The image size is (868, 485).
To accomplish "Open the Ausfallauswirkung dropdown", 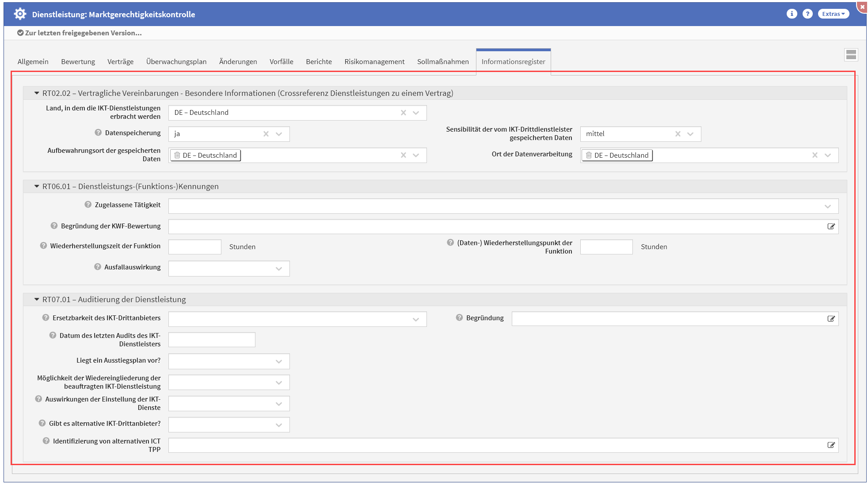I will [x=278, y=269].
